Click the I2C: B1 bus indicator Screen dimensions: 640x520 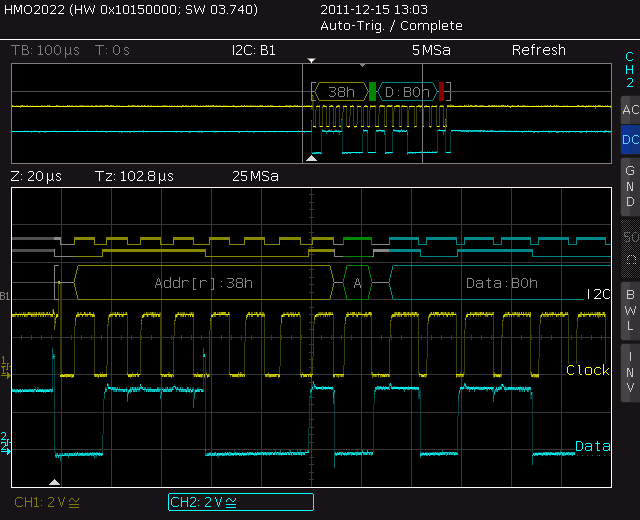click(253, 50)
